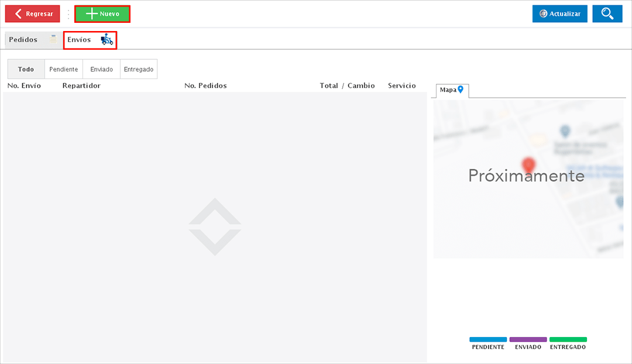The height and width of the screenshot is (364, 632).
Task: Click the Total / Cambio column header
Action: [x=347, y=86]
